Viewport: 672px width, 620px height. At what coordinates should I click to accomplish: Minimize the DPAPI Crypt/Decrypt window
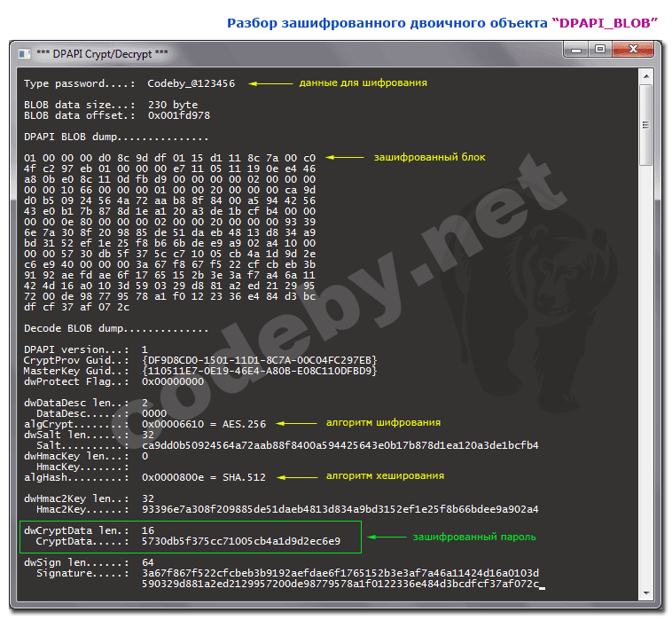pyautogui.click(x=576, y=51)
